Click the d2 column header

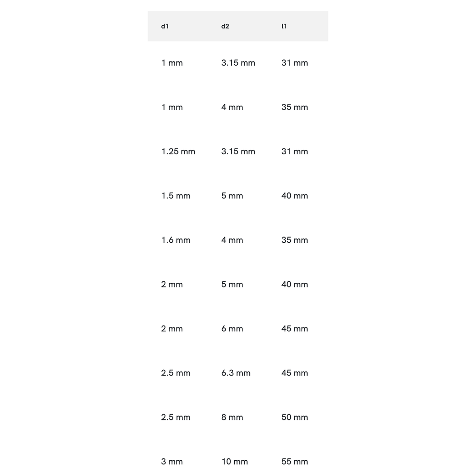225,26
